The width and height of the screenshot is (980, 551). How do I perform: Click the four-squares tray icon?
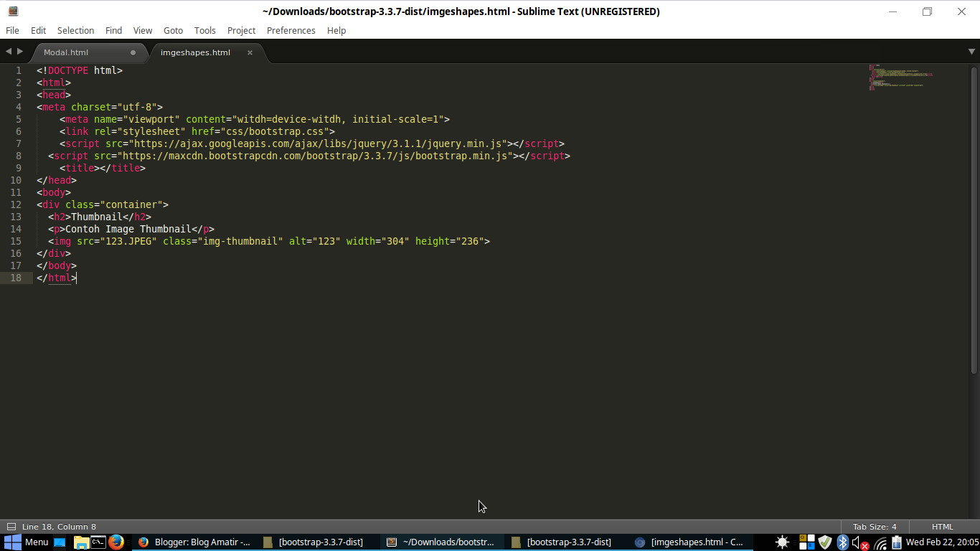click(x=807, y=542)
